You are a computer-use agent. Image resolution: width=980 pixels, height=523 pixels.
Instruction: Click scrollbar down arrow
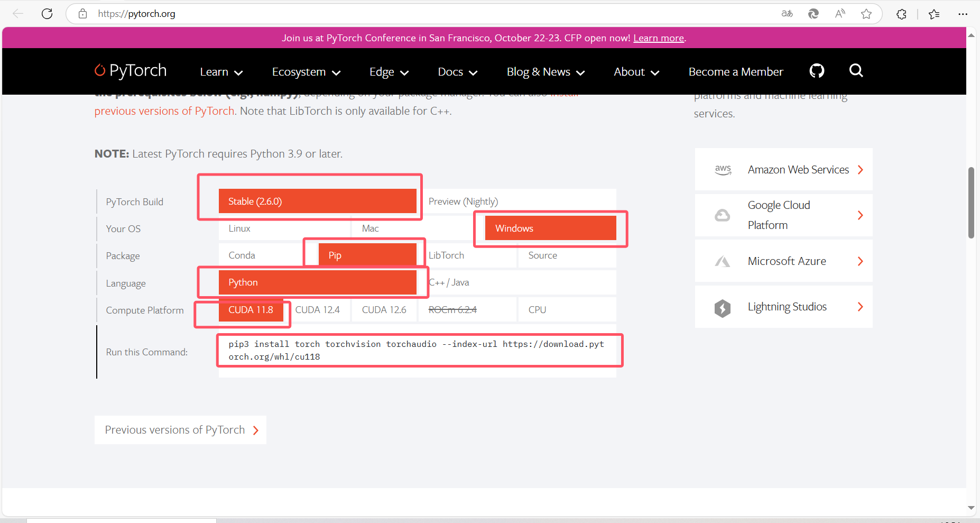coord(971,508)
